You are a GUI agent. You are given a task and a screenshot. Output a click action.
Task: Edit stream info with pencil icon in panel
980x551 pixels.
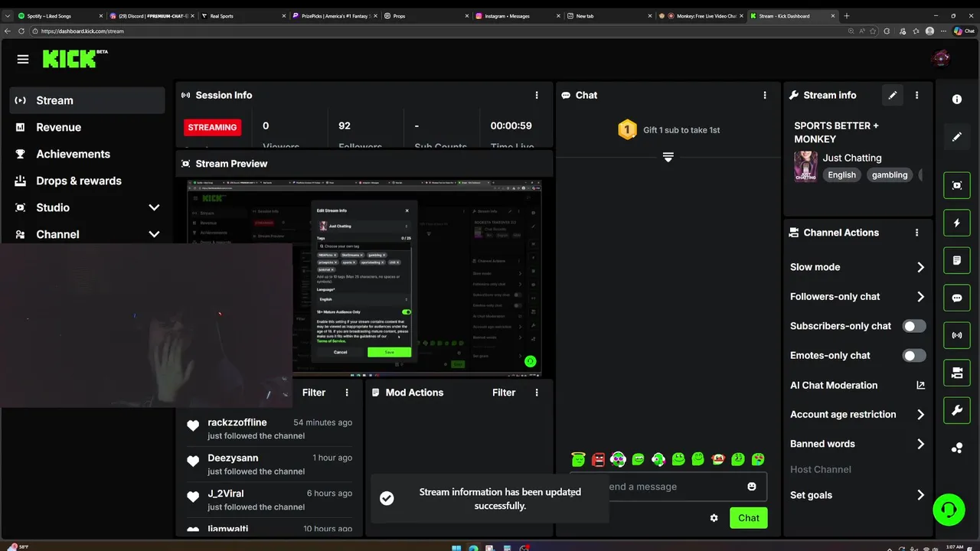(892, 95)
